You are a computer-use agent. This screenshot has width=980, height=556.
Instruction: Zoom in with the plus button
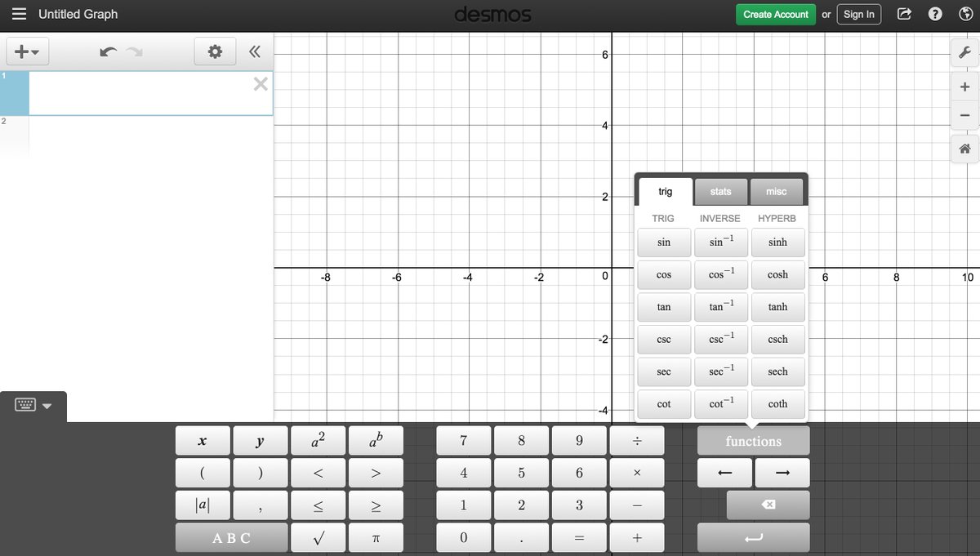964,87
